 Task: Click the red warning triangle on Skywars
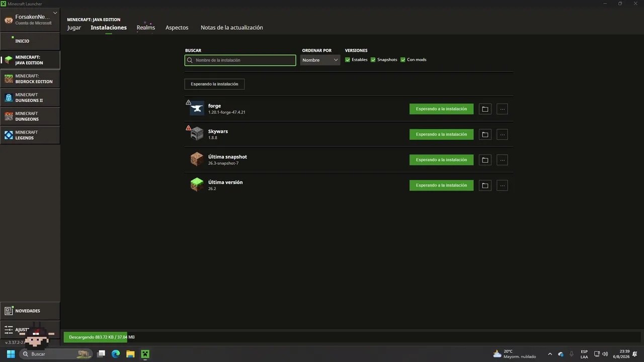[x=189, y=128]
